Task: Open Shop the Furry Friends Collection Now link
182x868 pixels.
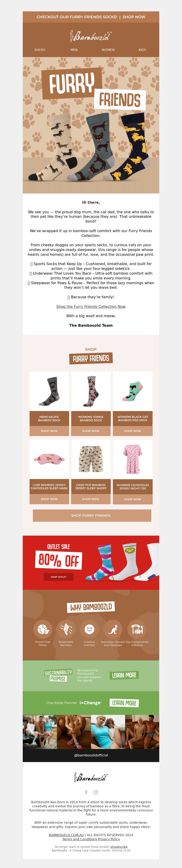Action: click(91, 307)
